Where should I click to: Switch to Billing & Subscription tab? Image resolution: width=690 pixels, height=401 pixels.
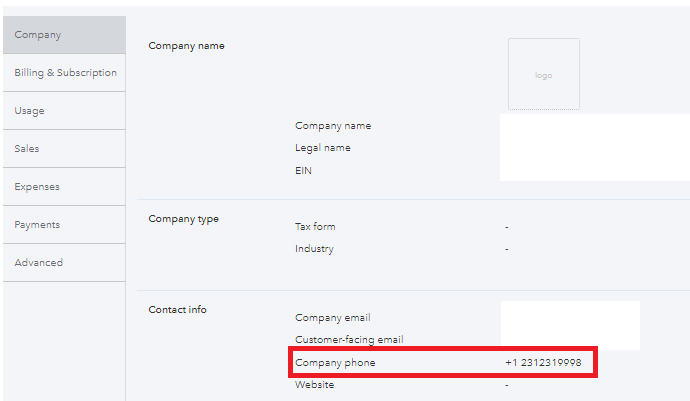pyautogui.click(x=65, y=73)
